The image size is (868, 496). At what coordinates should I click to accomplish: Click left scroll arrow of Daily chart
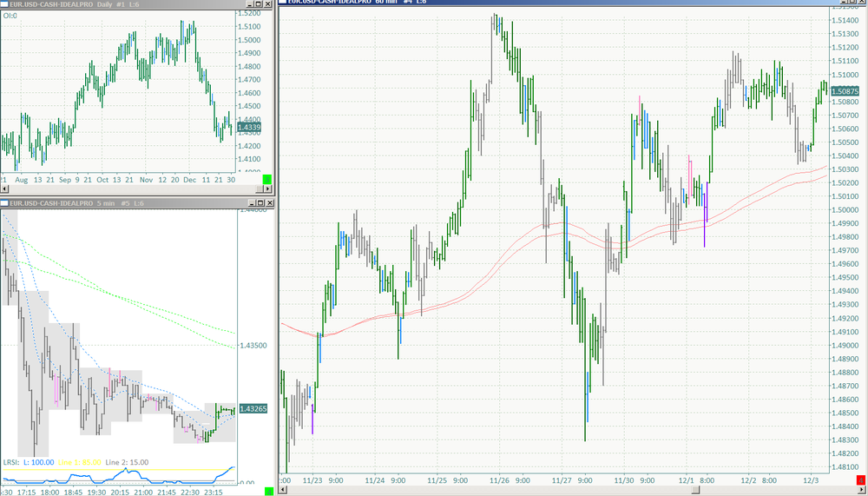coord(3,188)
